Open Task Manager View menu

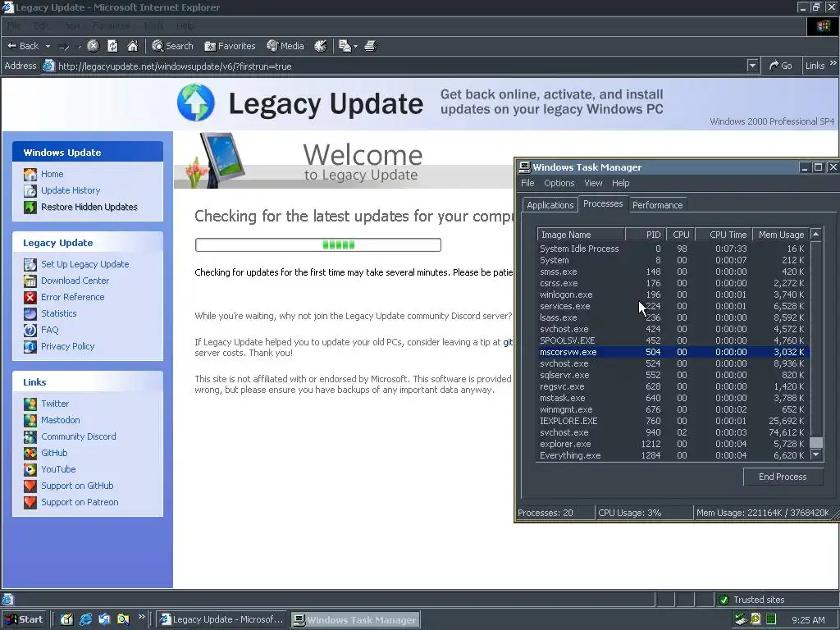pos(593,183)
